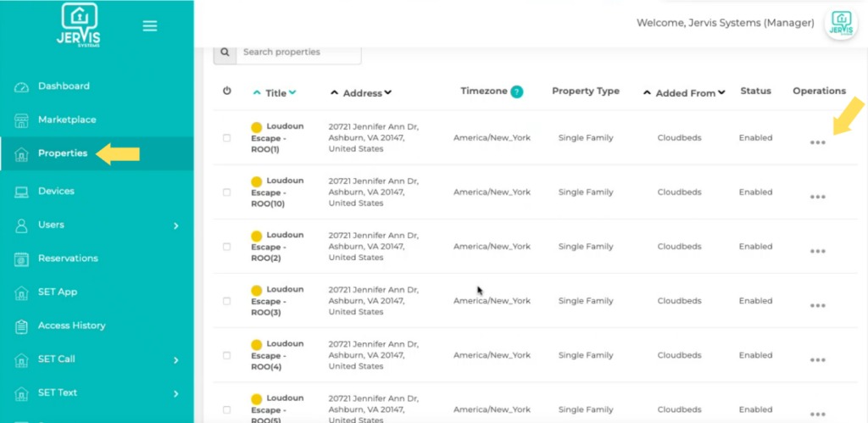Open Loudoun Escape - ROO(1) property title

(x=277, y=138)
